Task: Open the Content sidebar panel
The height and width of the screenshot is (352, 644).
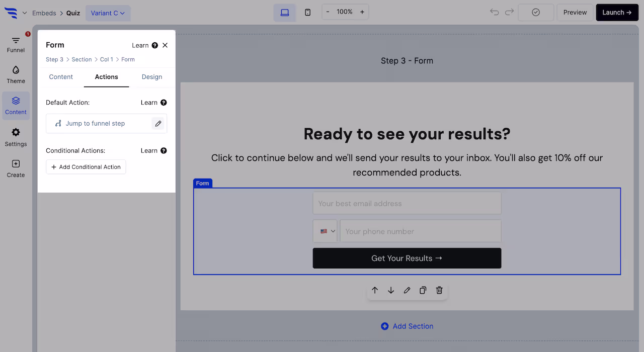Action: 16,106
